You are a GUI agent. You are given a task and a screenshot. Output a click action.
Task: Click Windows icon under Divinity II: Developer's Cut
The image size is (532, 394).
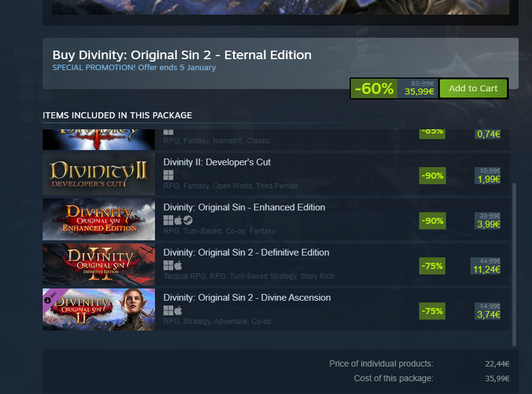pyautogui.click(x=168, y=175)
